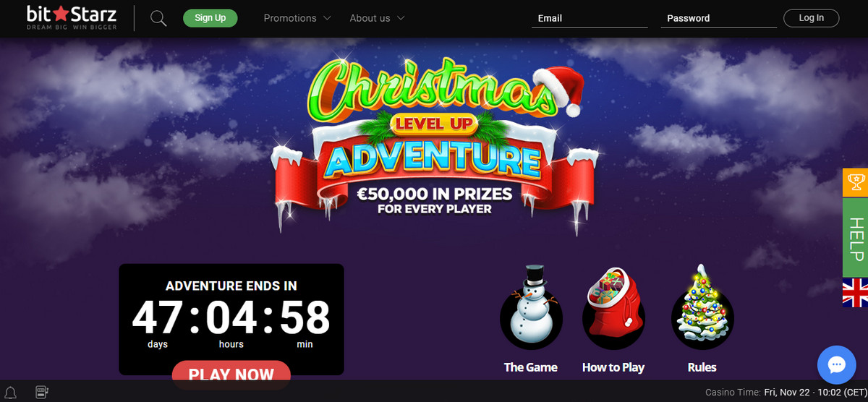
Task: Click the How to Play label
Action: coord(613,367)
